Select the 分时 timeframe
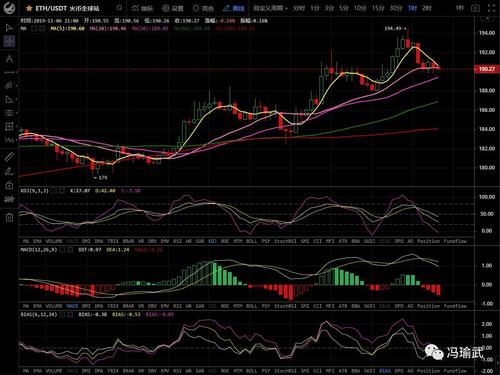This screenshot has width=500, height=375. click(x=299, y=8)
